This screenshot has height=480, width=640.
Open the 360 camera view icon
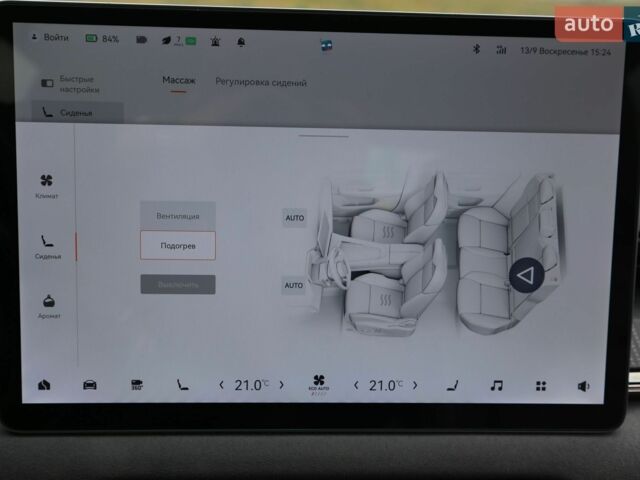[137, 385]
